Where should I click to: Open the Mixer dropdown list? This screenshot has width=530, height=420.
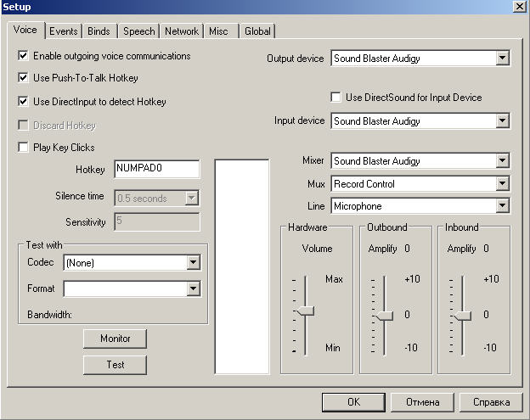coord(502,161)
